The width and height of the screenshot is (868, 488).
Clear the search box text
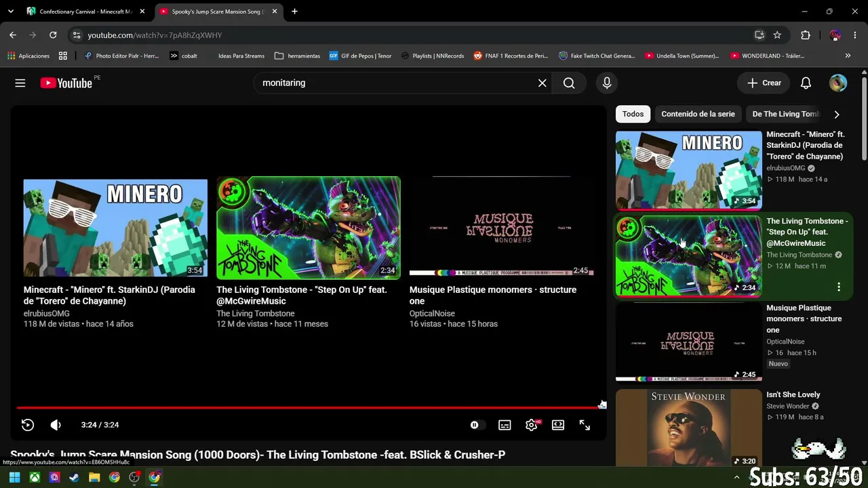click(x=542, y=83)
